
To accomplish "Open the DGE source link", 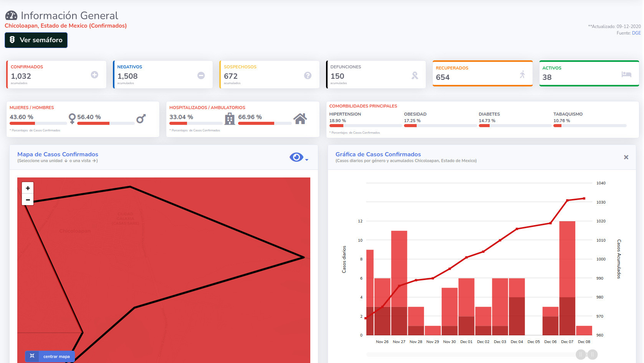I will tap(636, 33).
